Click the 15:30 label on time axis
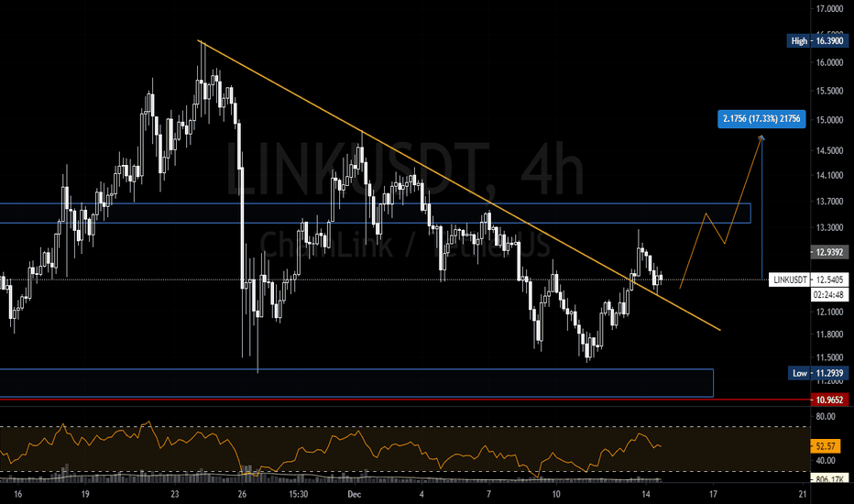 tap(298, 494)
